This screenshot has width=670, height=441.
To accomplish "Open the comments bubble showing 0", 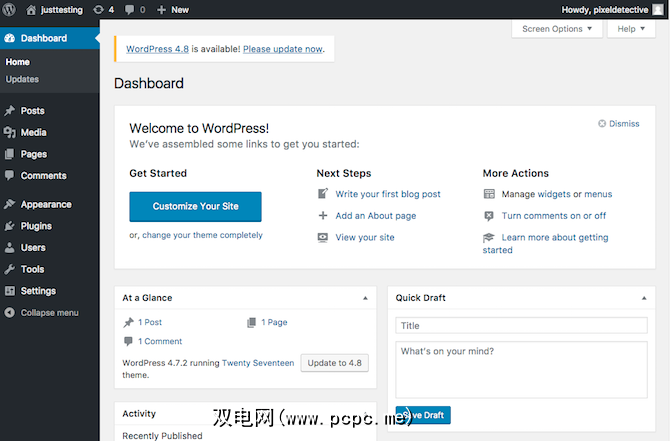I will 135,9.
